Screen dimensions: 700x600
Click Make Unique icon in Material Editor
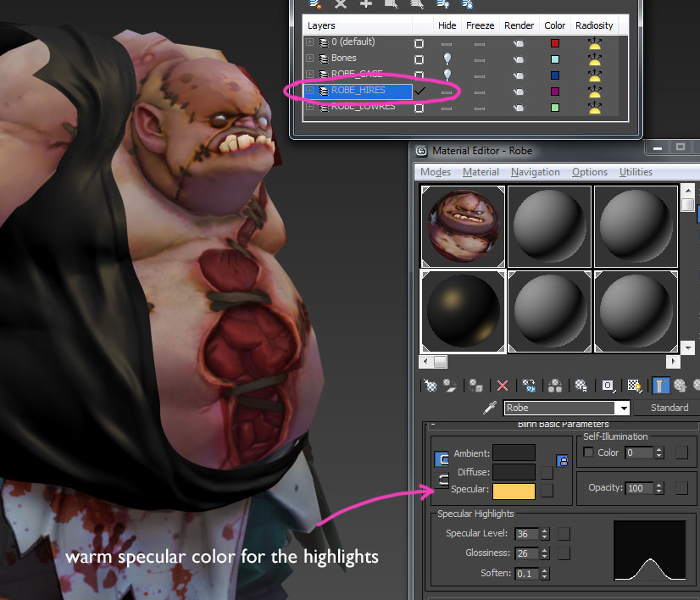coord(555,386)
